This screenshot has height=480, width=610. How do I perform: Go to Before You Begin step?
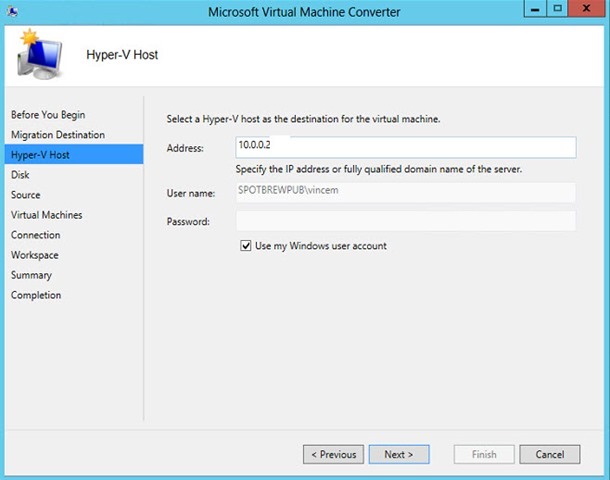48,115
